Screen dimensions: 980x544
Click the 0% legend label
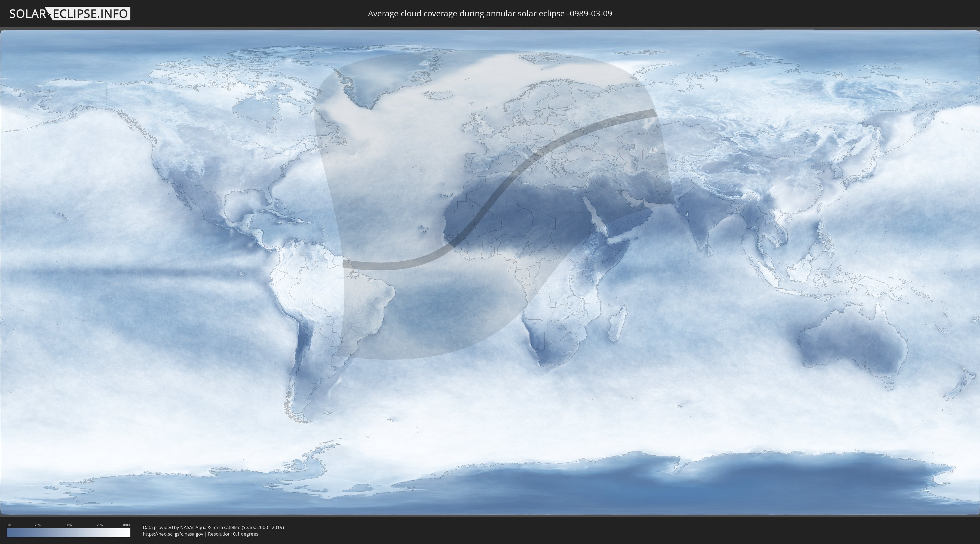point(9,525)
